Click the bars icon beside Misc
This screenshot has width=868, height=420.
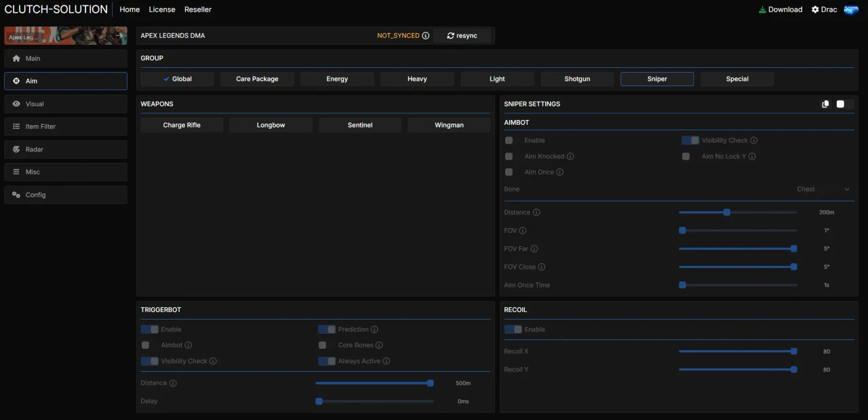point(16,172)
